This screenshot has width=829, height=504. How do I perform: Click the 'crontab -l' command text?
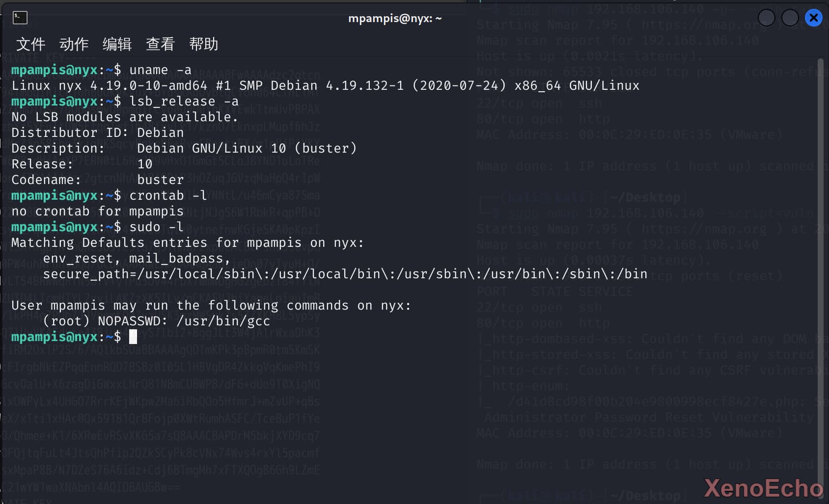[x=168, y=196]
